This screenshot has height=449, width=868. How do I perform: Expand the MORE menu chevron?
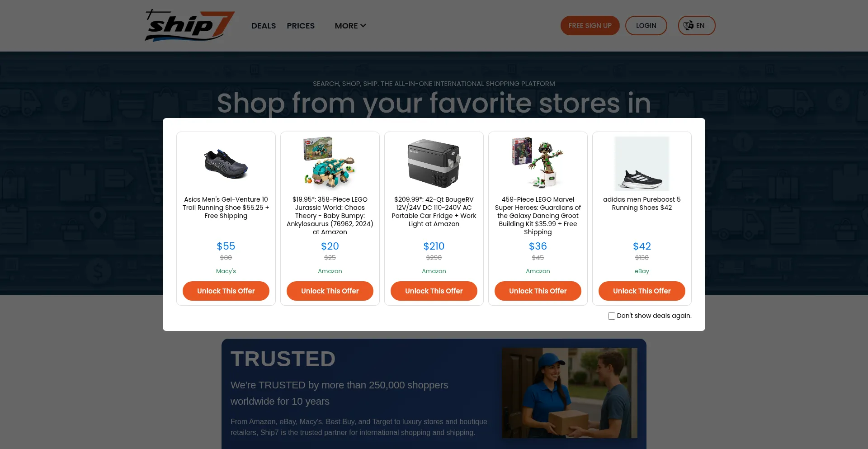363,26
